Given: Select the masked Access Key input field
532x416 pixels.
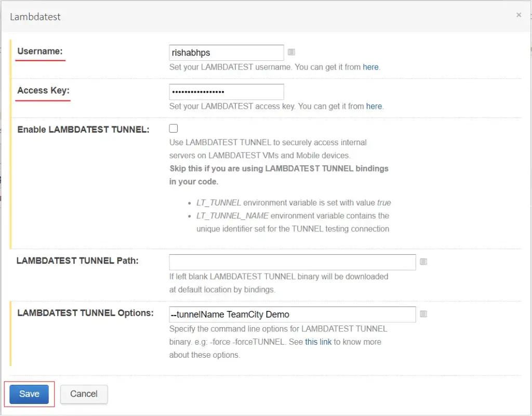Looking at the screenshot, I should (x=226, y=92).
